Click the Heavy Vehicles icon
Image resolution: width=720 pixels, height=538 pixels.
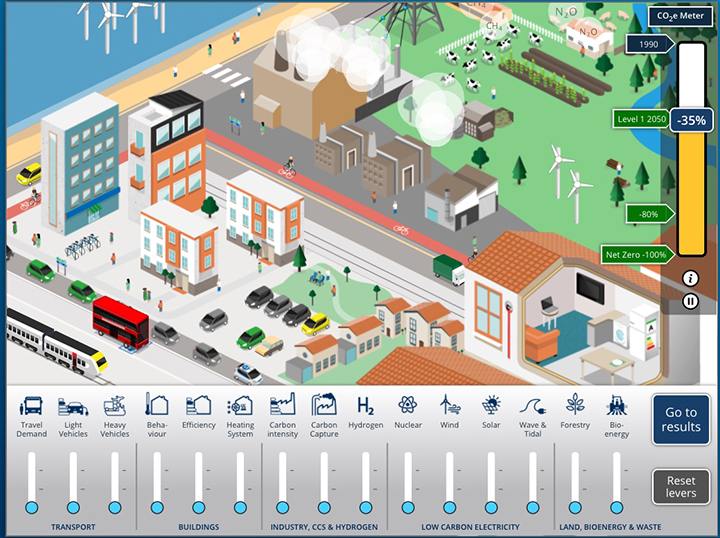tap(115, 406)
